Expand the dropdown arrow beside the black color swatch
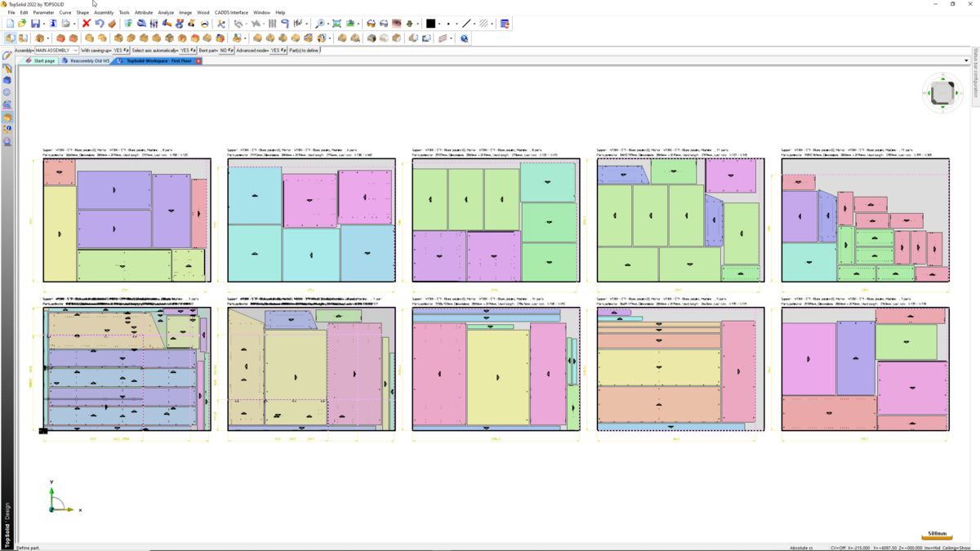 441,24
